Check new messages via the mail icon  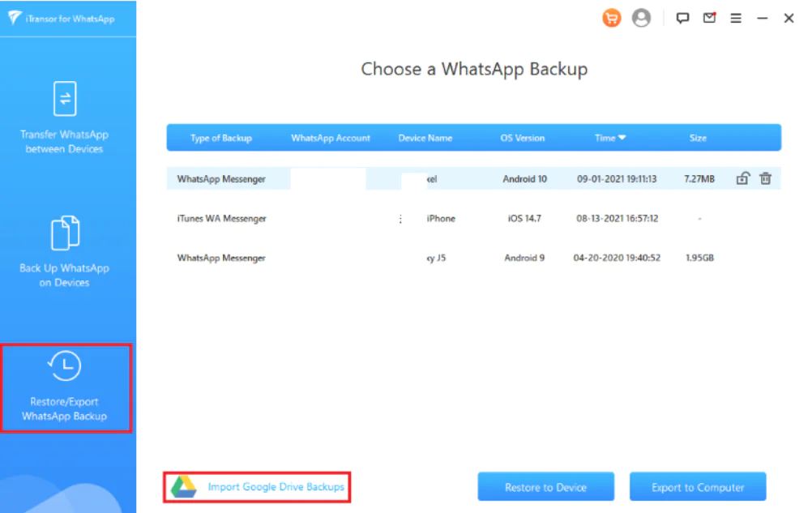(709, 17)
